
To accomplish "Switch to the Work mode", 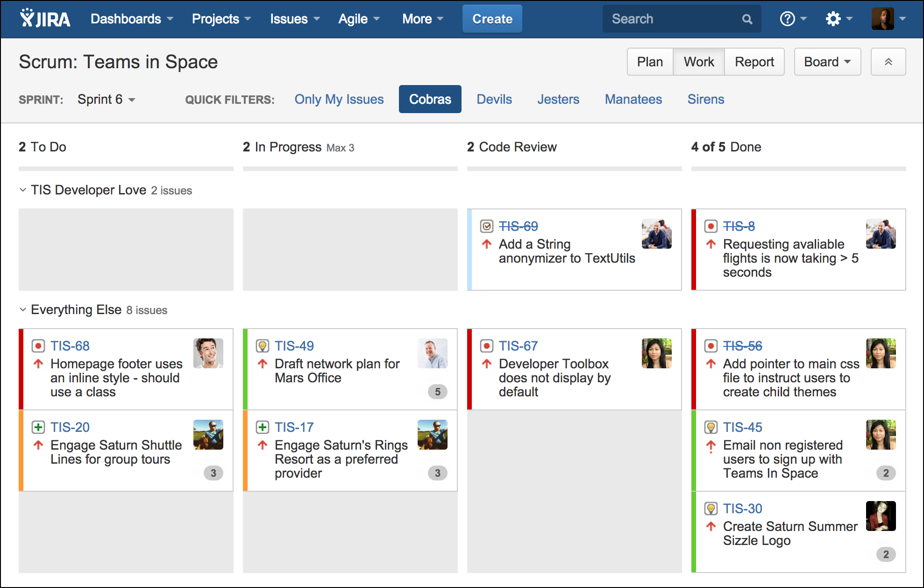I will pos(699,62).
